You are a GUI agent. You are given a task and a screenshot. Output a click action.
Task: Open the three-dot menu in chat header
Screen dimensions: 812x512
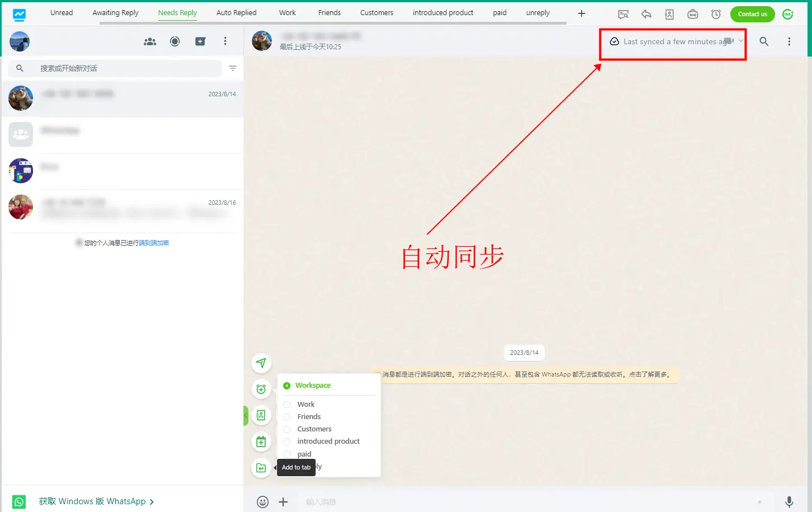(789, 41)
